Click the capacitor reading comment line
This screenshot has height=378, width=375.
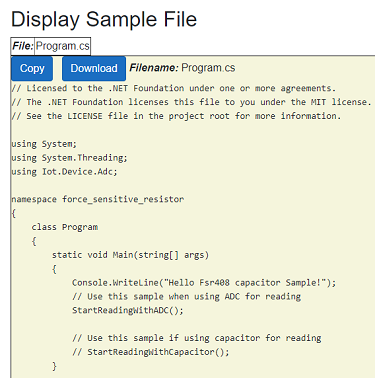(197, 338)
